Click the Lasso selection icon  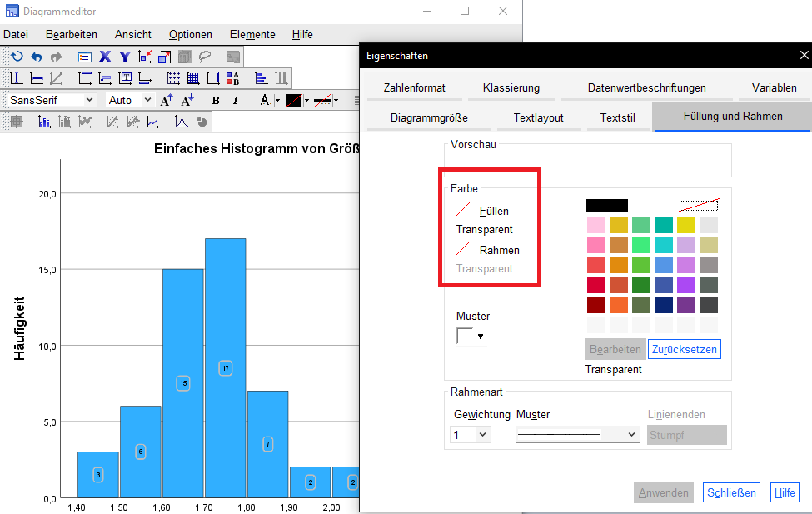pyautogui.click(x=206, y=57)
